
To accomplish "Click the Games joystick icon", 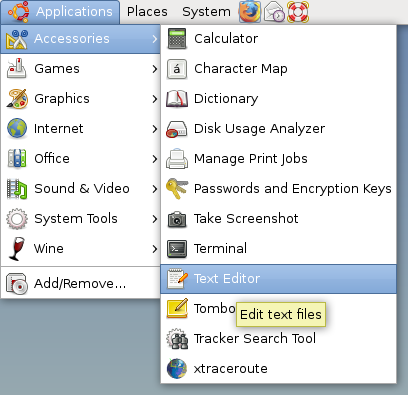I will (x=17, y=69).
